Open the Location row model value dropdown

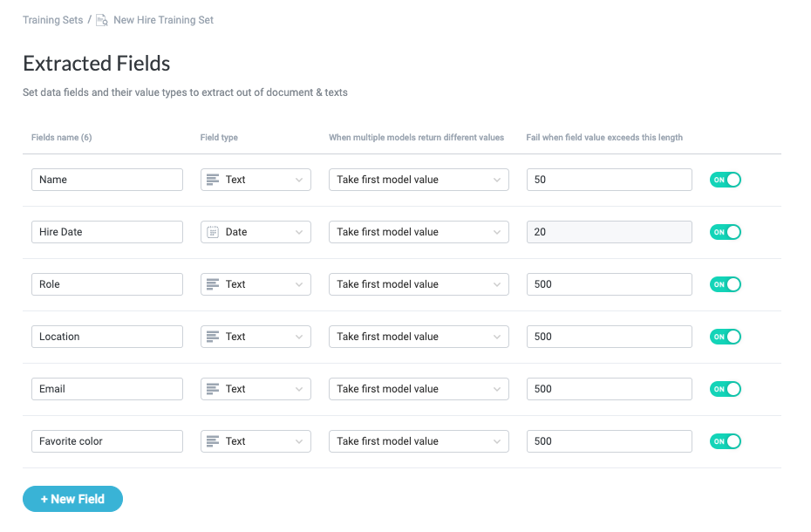pos(419,337)
